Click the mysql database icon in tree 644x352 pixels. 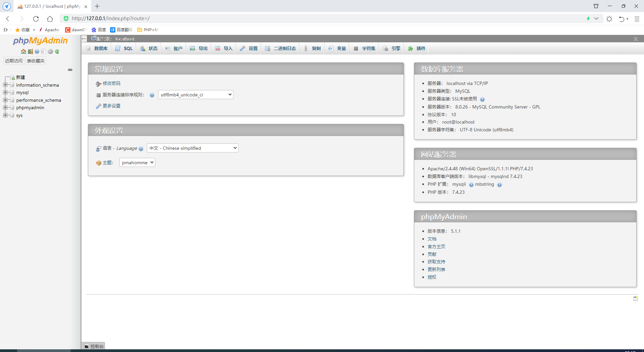point(12,92)
